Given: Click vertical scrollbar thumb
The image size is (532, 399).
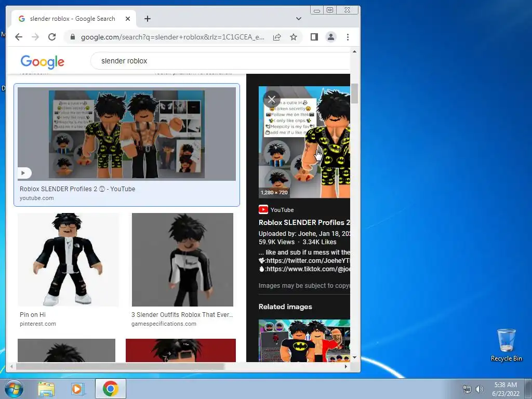Looking at the screenshot, I should [x=354, y=94].
